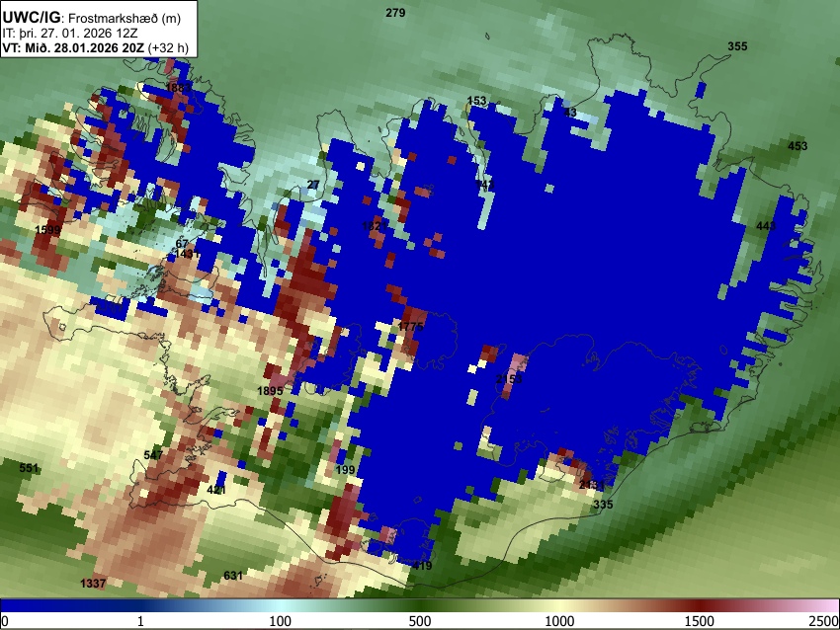Click the map value 419
840x630 pixels.
pyautogui.click(x=422, y=565)
